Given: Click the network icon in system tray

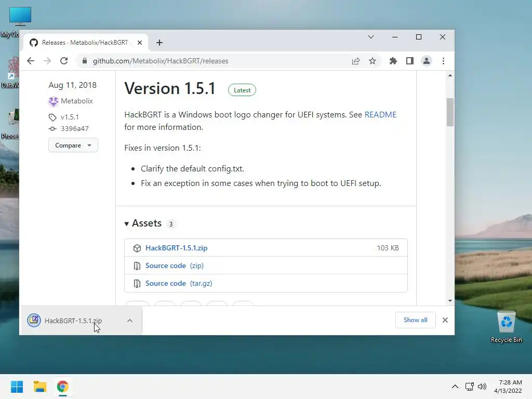Looking at the screenshot, I should (x=470, y=387).
